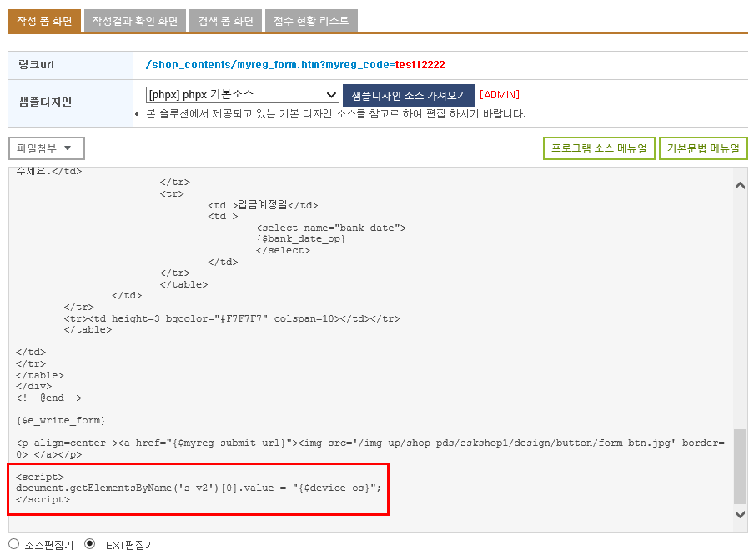Click the 파일첨부 down-arrow triangle
The width and height of the screenshot is (749, 560).
click(x=68, y=148)
